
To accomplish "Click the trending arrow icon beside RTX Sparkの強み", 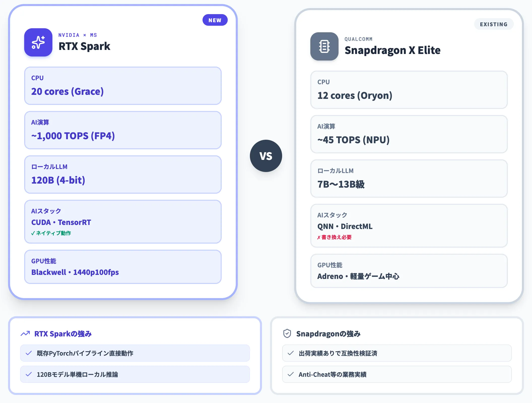I will [x=25, y=334].
